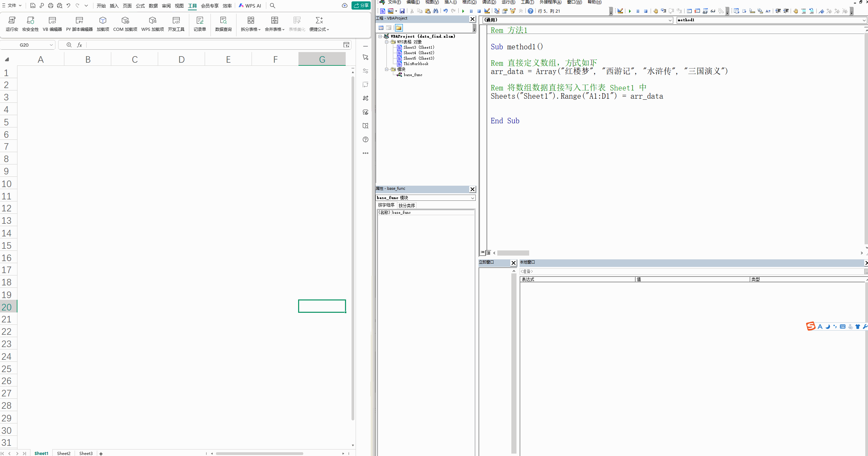The width and height of the screenshot is (868, 456).
Task: Switch properties to 按分类序 tab
Action: point(407,206)
